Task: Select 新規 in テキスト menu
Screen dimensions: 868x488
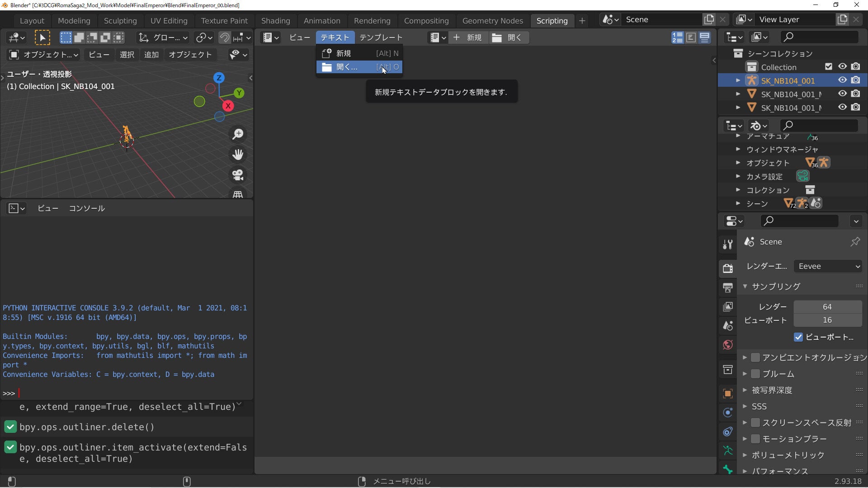Action: click(359, 53)
